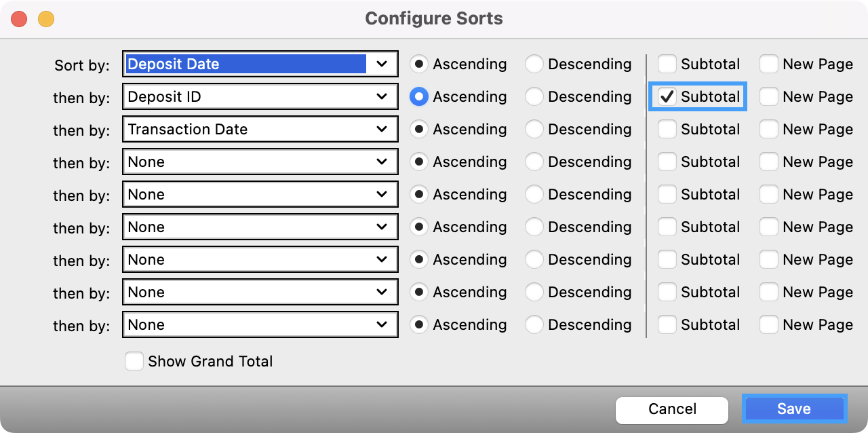Select Ascending on the bottom sort row
The height and width of the screenshot is (433, 868).
coord(419,324)
